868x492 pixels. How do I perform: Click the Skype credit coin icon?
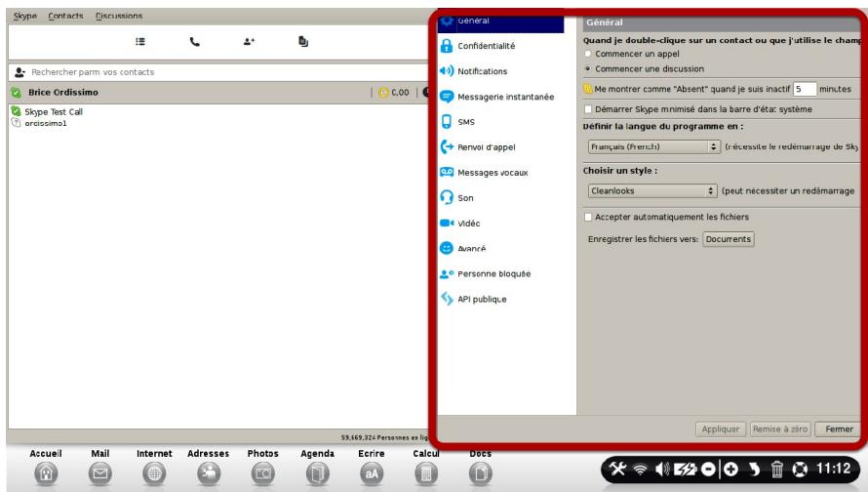point(383,93)
